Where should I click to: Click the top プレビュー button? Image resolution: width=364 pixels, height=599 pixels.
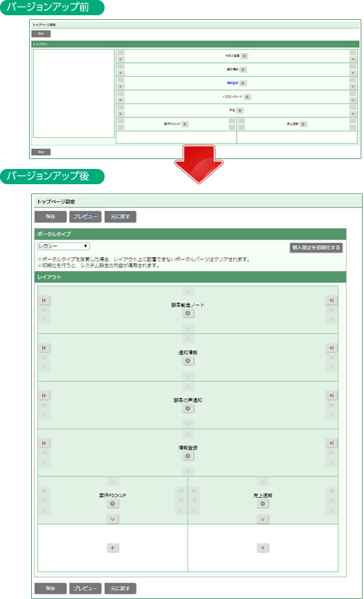(85, 217)
